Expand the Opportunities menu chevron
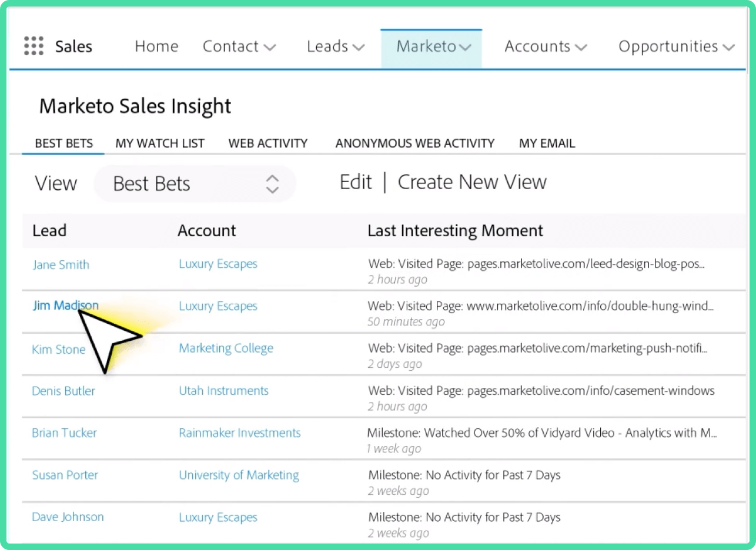This screenshot has width=756, height=550. (x=728, y=48)
